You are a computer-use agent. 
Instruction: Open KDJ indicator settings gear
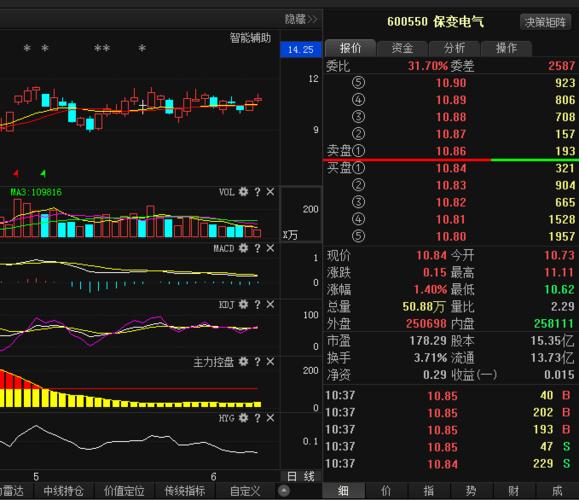pos(243,305)
